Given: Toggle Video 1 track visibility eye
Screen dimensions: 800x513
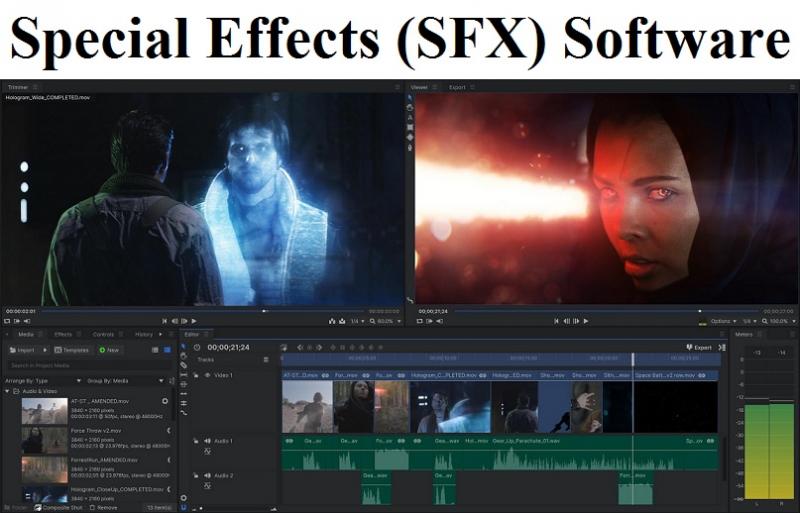Looking at the screenshot, I should coord(207,375).
